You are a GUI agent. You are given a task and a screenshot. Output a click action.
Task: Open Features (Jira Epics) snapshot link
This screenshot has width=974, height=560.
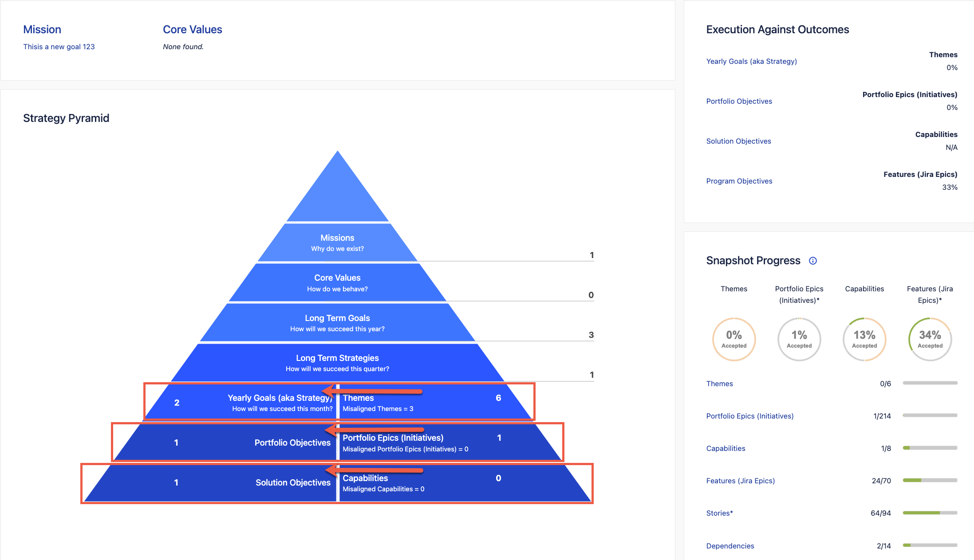pyautogui.click(x=740, y=481)
